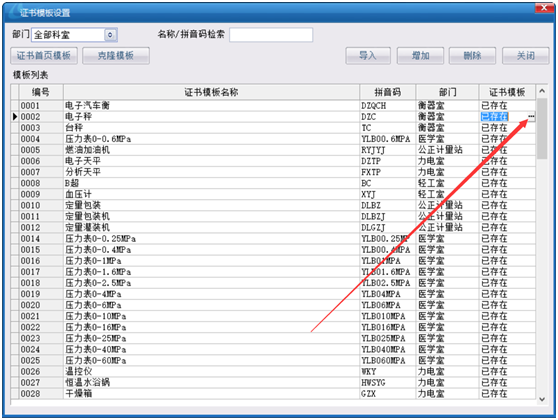558x420 pixels.
Task: Click the 拼音码 column header
Action: pos(388,92)
